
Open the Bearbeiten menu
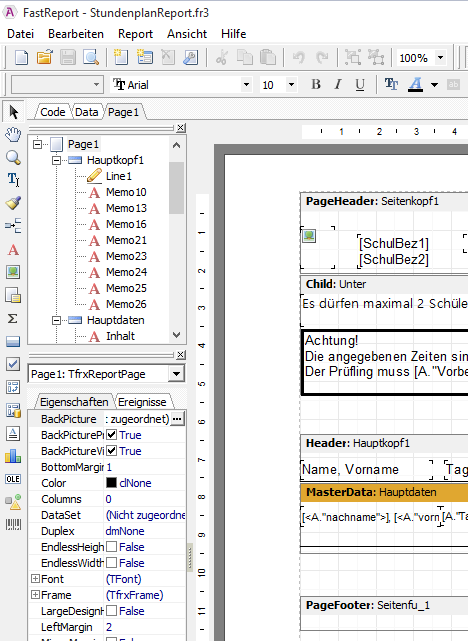tap(76, 34)
